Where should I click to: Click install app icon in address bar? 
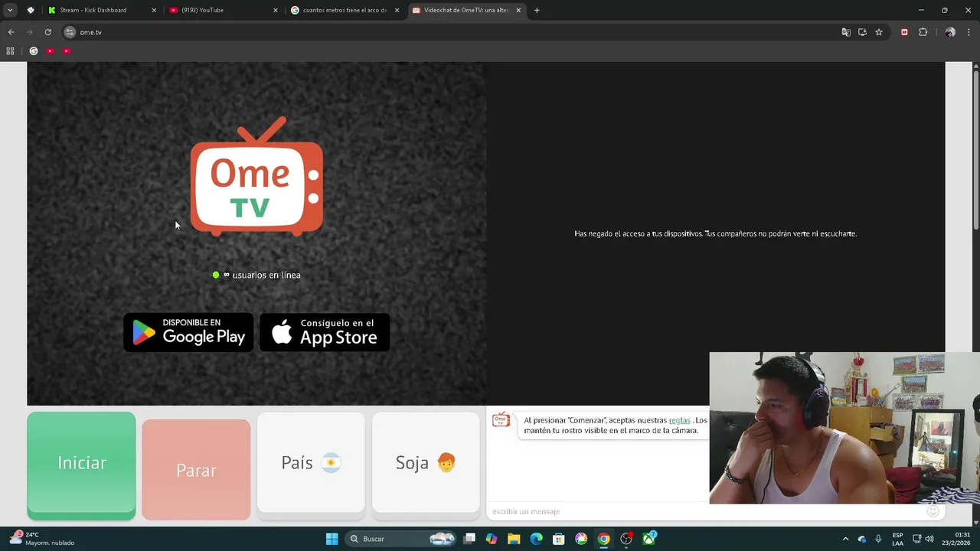[862, 32]
